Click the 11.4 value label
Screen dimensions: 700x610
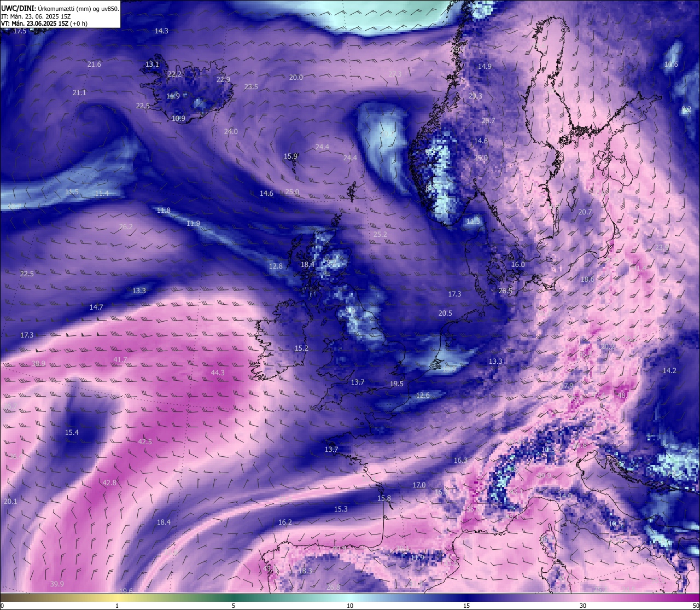102,193
